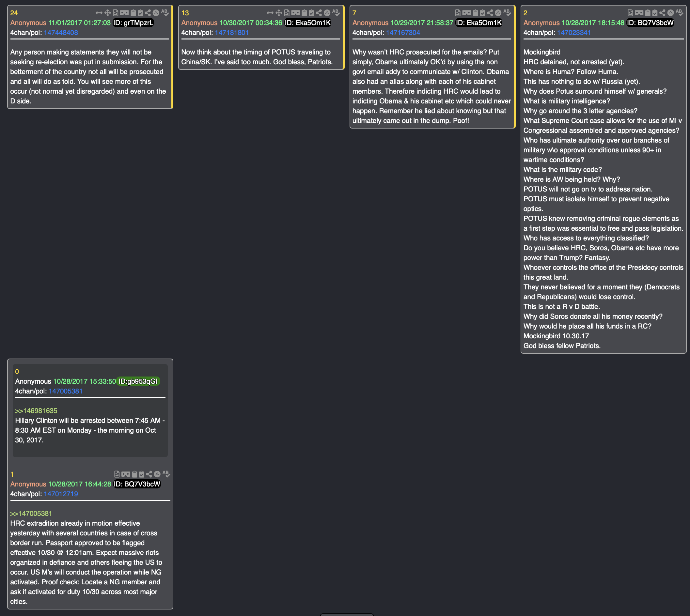
Task: Open 4chan post link 147448408
Action: pyautogui.click(x=61, y=33)
